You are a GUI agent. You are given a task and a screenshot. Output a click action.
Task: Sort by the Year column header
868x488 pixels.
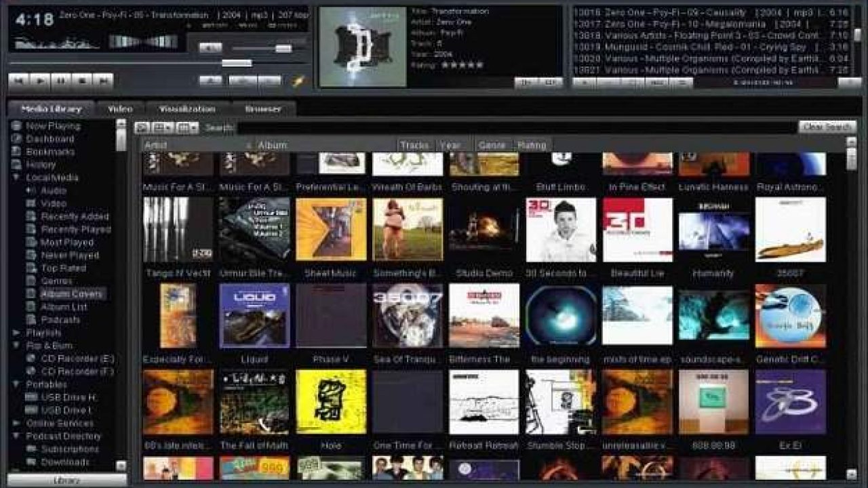point(454,145)
